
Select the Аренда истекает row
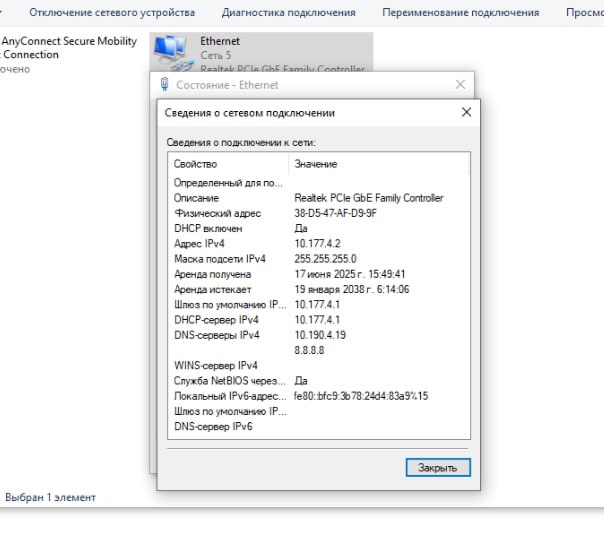[x=319, y=289]
